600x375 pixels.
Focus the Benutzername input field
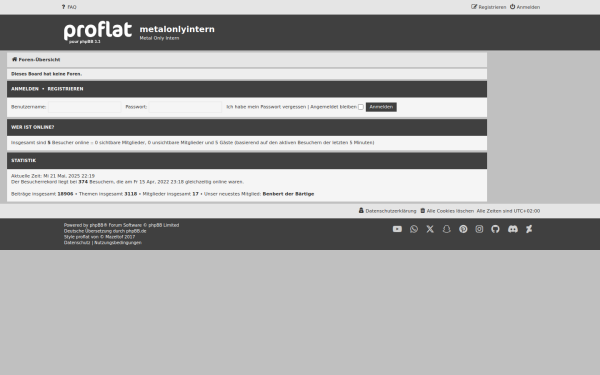coord(85,107)
